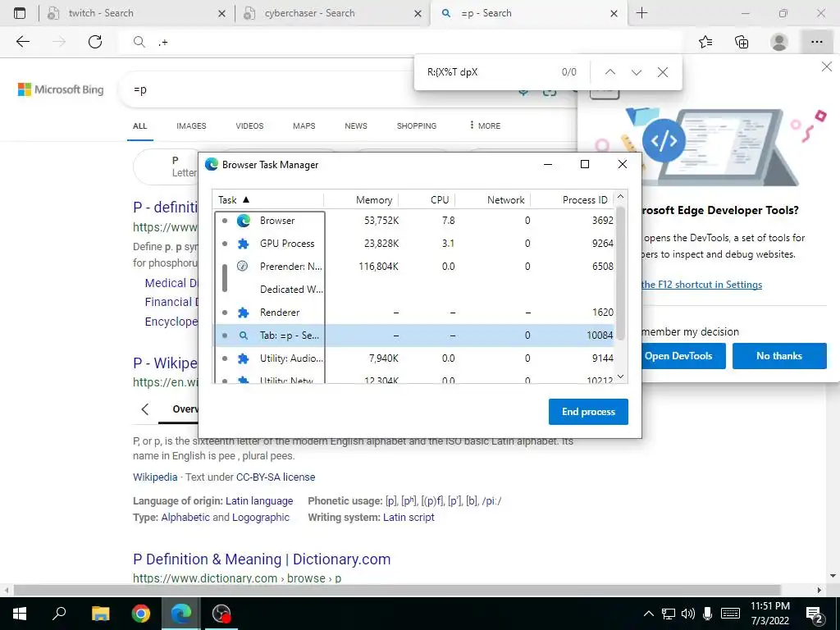Dismiss the DevTools prompt panel
The width and height of the screenshot is (840, 630).
(827, 67)
